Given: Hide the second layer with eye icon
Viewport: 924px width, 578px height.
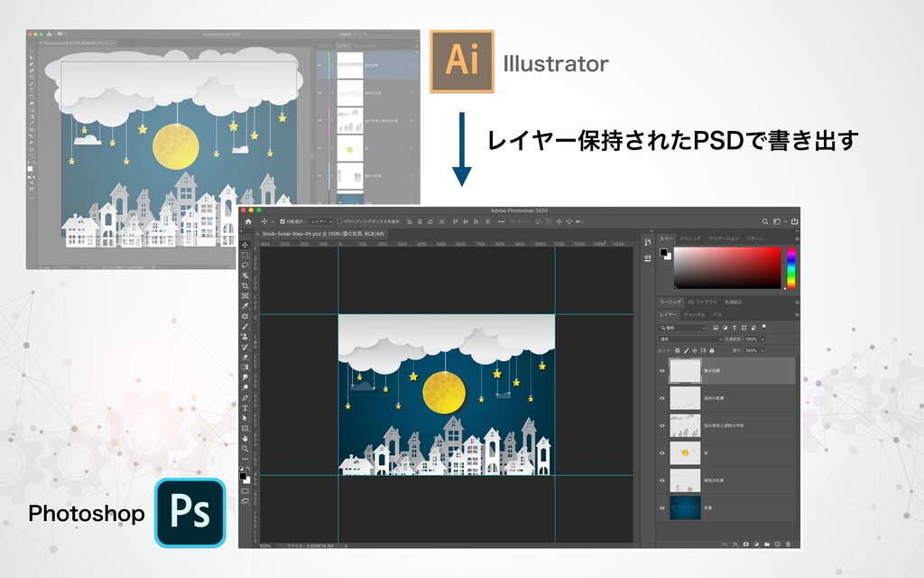Looking at the screenshot, I should click(x=661, y=398).
